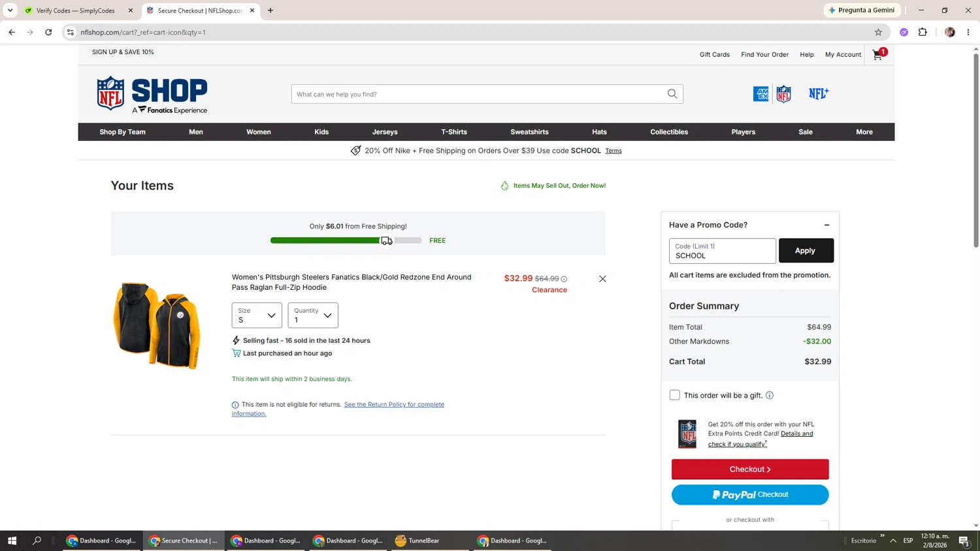Open the Chrome extensions puzzle icon
This screenshot has width=980, height=551.
(x=923, y=32)
